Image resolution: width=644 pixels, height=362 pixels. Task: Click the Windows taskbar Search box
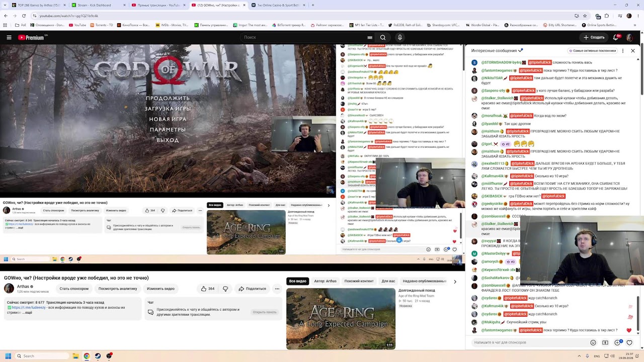(x=41, y=356)
